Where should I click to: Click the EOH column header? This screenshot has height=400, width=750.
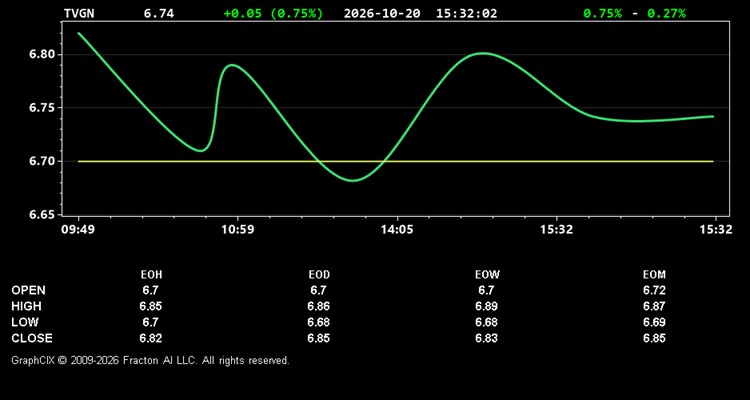[x=151, y=275]
